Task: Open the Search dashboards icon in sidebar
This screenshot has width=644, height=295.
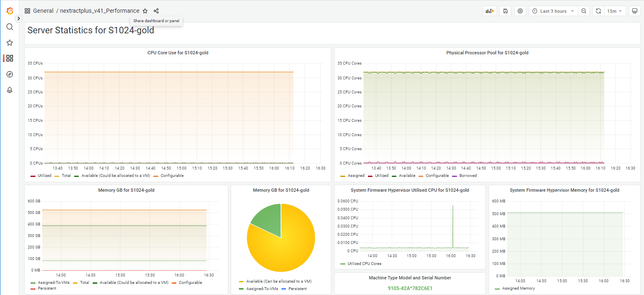Action: (9, 27)
